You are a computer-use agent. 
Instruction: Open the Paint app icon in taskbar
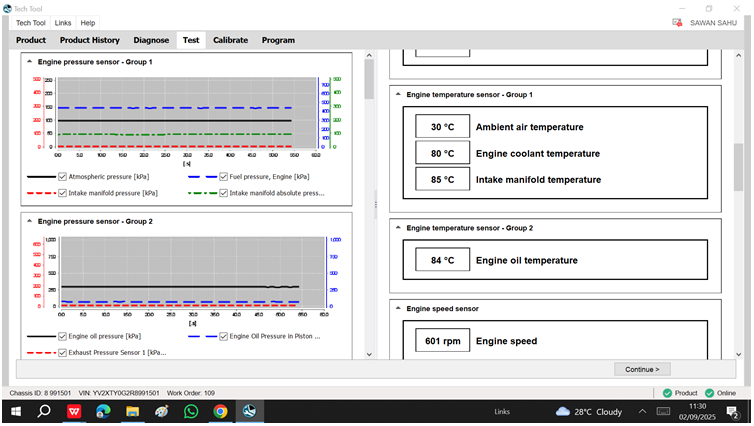coord(162,412)
